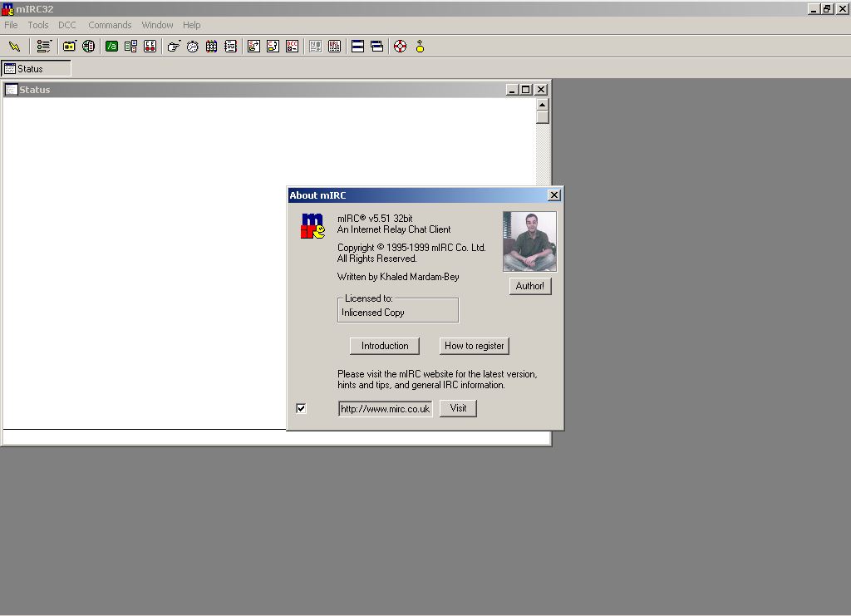Click the DCC Send toolbar icon
Viewport: 851px width, 616px height.
(254, 47)
